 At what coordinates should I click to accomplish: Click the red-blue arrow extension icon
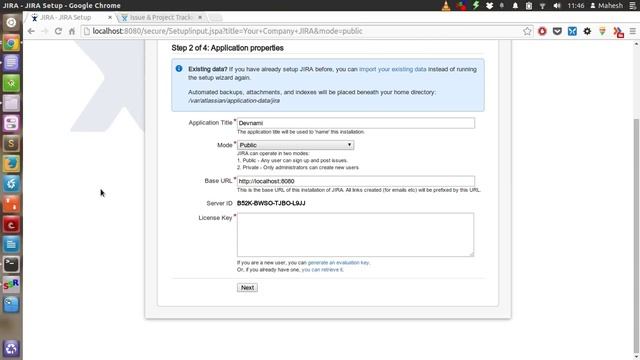click(x=618, y=32)
